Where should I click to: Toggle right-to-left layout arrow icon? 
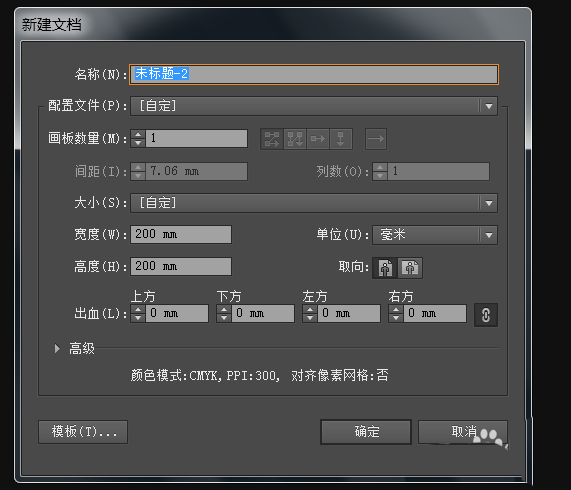376,139
